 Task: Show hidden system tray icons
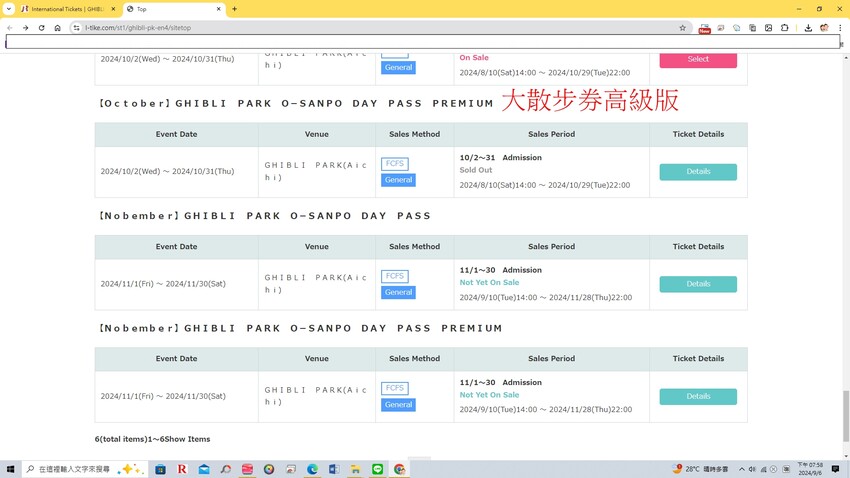tap(742, 469)
